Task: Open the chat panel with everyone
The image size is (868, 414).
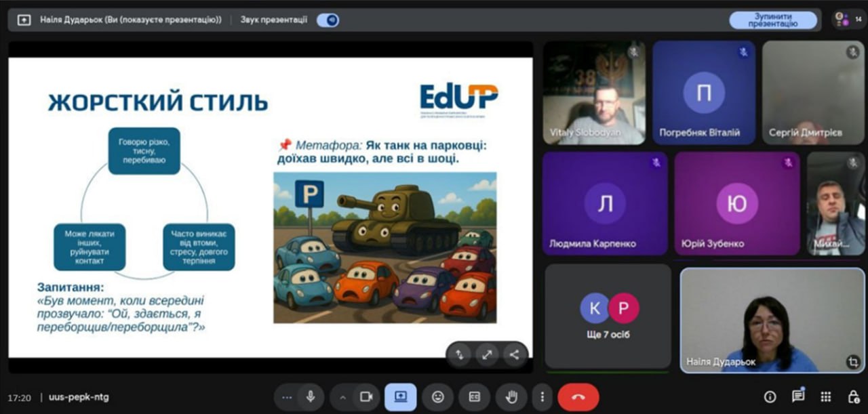Action: pyautogui.click(x=797, y=397)
